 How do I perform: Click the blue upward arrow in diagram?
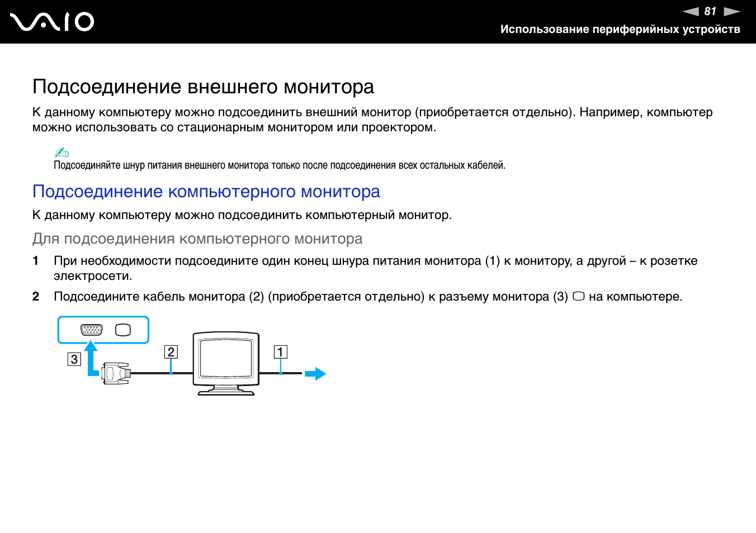[x=91, y=358]
